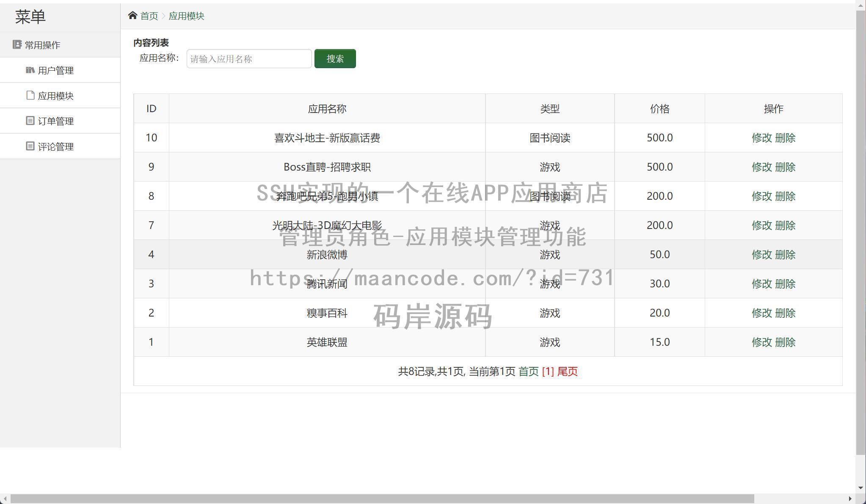Click 修改 for 糗事百科 row

click(761, 313)
